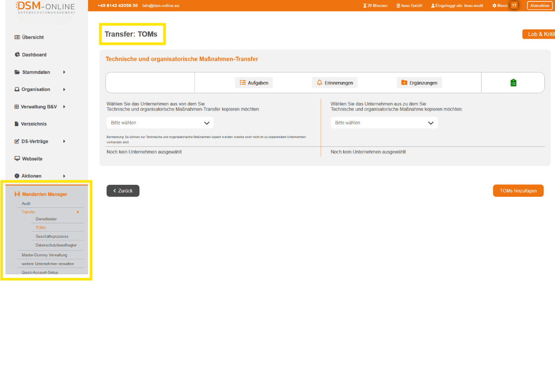Viewport: 555px width, 392px height.
Task: Click the TOMs hinzufügen button
Action: tap(518, 191)
